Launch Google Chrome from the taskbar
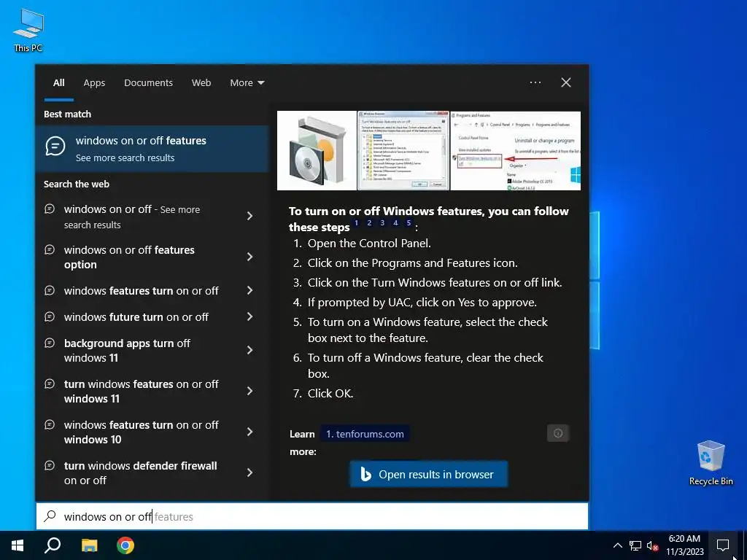This screenshot has height=560, width=747. point(125,545)
